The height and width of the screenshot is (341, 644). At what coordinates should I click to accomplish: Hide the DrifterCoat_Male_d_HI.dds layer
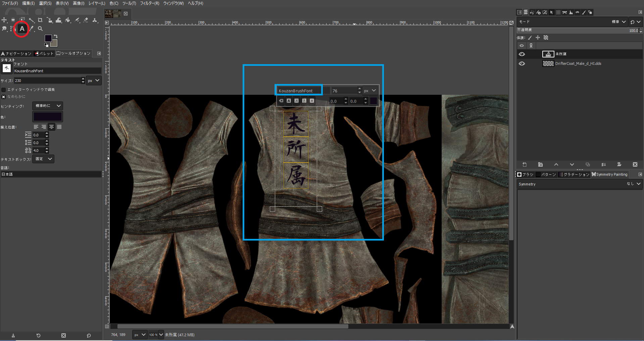(522, 63)
